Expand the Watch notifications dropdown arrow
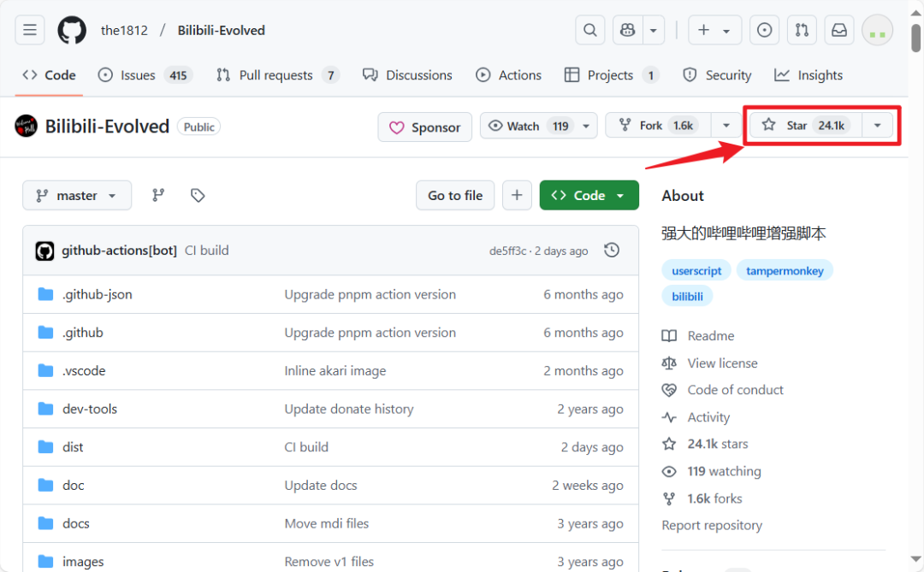This screenshot has width=924, height=572. 586,126
